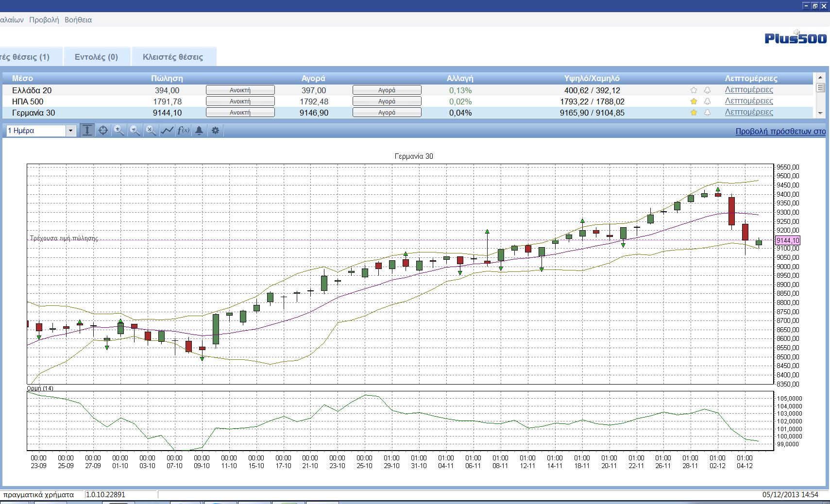Select the ΗΠΑ 500 instrument row
Viewport: 830px width, 504px height.
click(x=407, y=101)
